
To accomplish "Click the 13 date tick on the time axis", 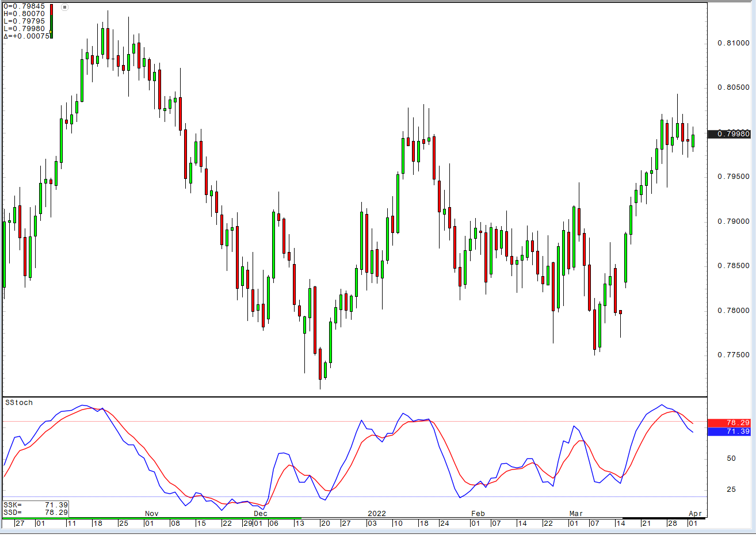I will coord(299,523).
